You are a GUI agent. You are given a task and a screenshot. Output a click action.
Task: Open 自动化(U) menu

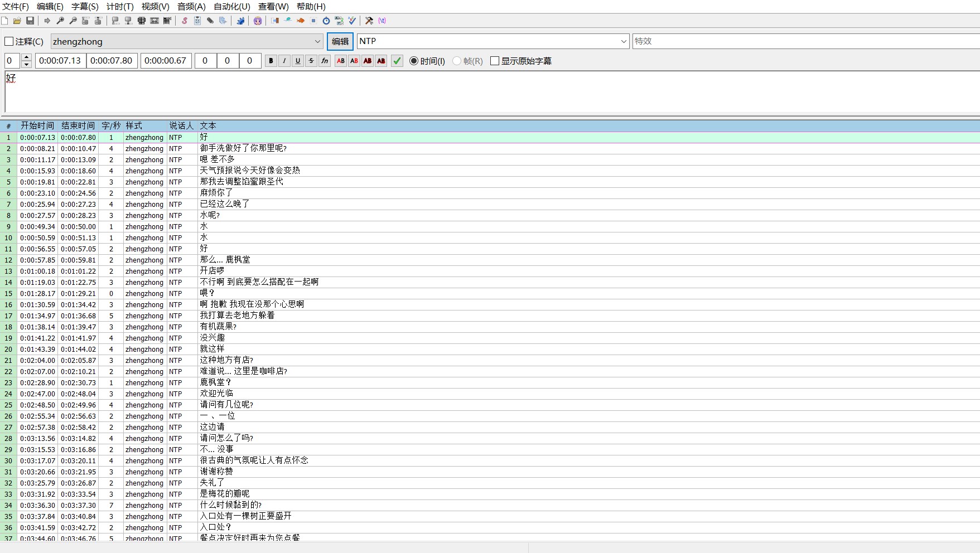[232, 7]
